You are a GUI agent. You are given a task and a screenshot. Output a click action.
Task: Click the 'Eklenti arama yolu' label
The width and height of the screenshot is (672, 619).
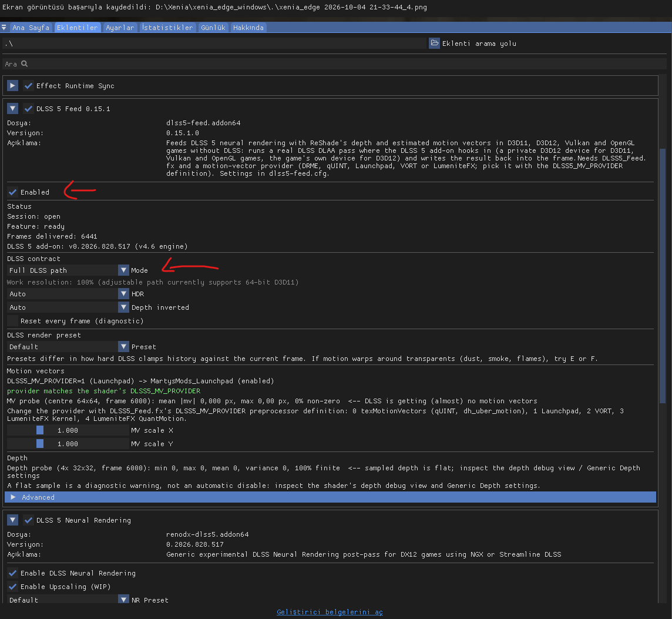click(479, 44)
